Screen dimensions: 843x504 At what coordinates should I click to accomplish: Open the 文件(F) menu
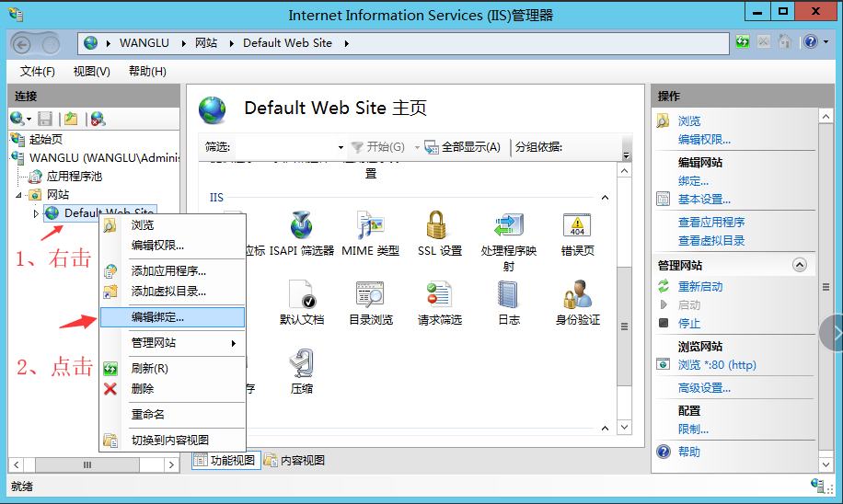click(38, 72)
